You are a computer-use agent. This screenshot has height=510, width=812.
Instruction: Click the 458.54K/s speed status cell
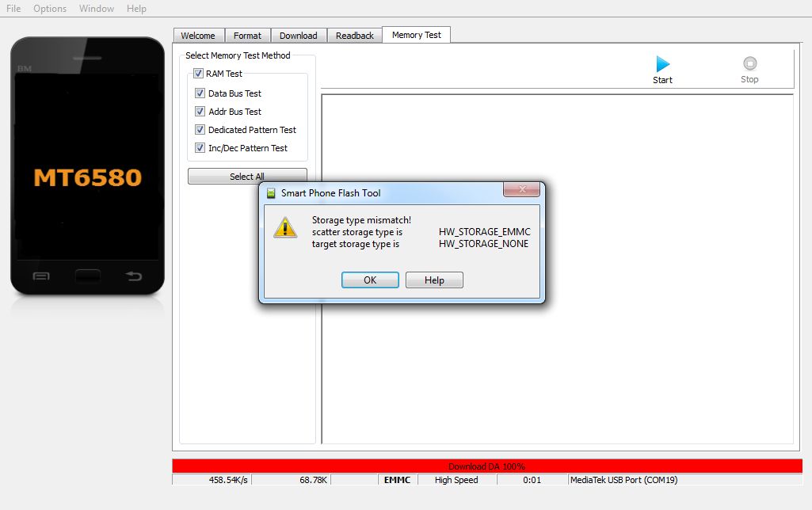coord(212,480)
